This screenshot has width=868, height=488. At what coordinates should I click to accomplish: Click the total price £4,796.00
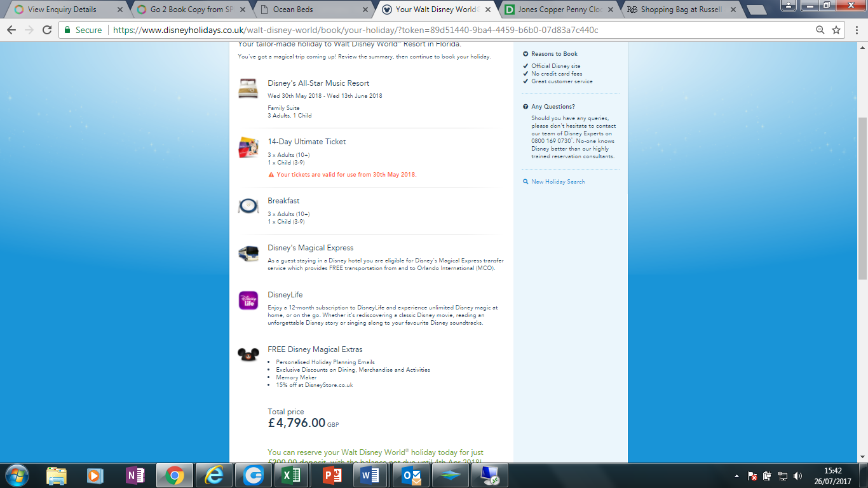(x=297, y=423)
